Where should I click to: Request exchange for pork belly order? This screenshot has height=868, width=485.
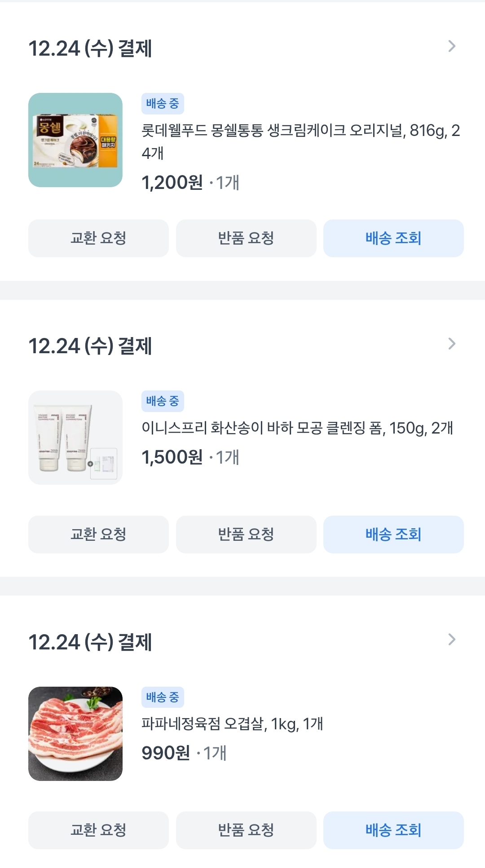[98, 830]
